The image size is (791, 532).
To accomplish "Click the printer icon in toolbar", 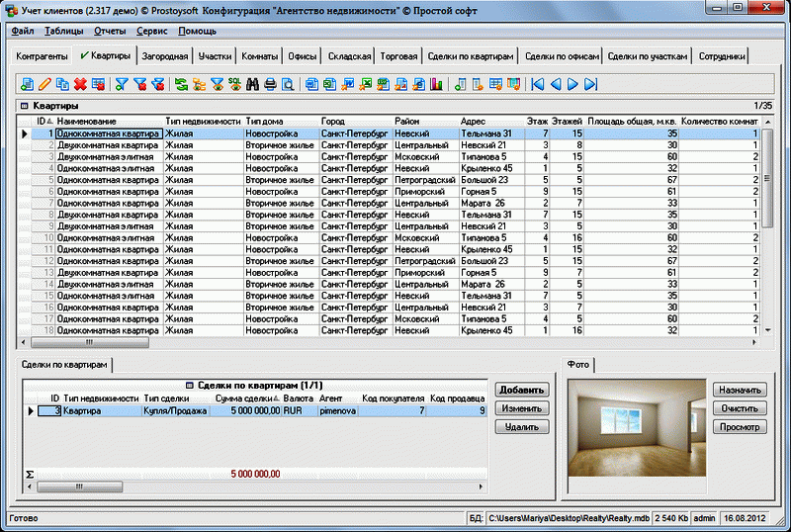I will point(270,84).
